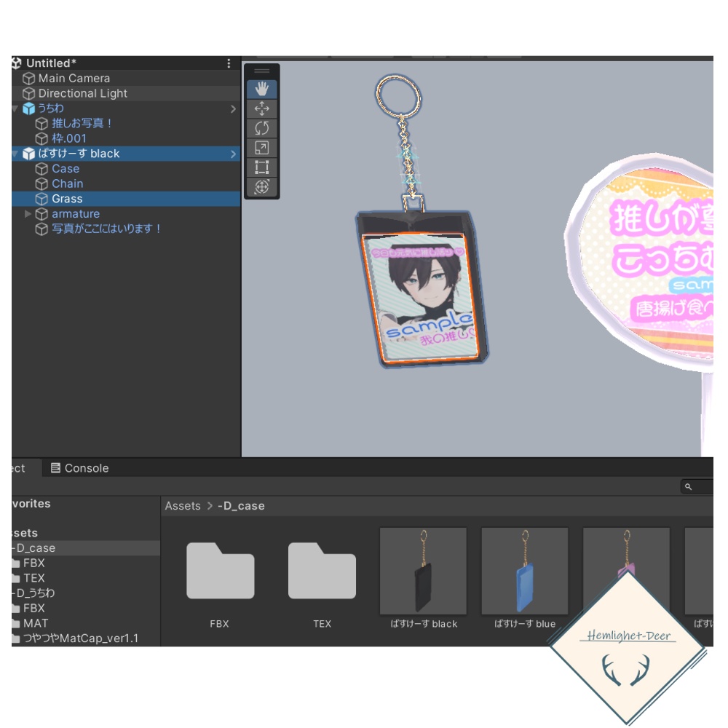
Task: Select 写真がここにはいります！ in the hierarchy
Action: coord(125,229)
